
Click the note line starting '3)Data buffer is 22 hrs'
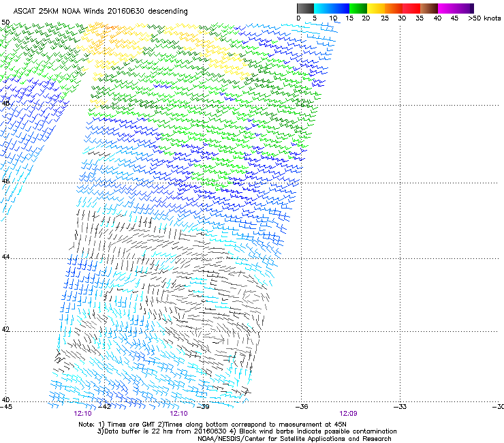tap(247, 431)
